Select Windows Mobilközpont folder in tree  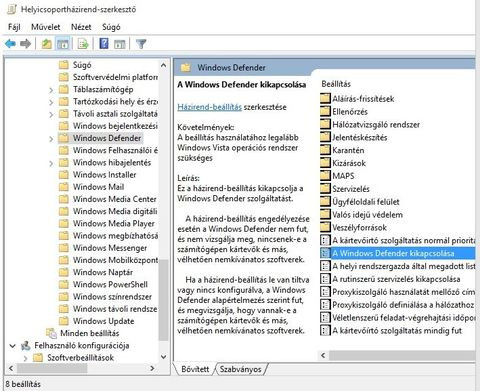click(108, 260)
